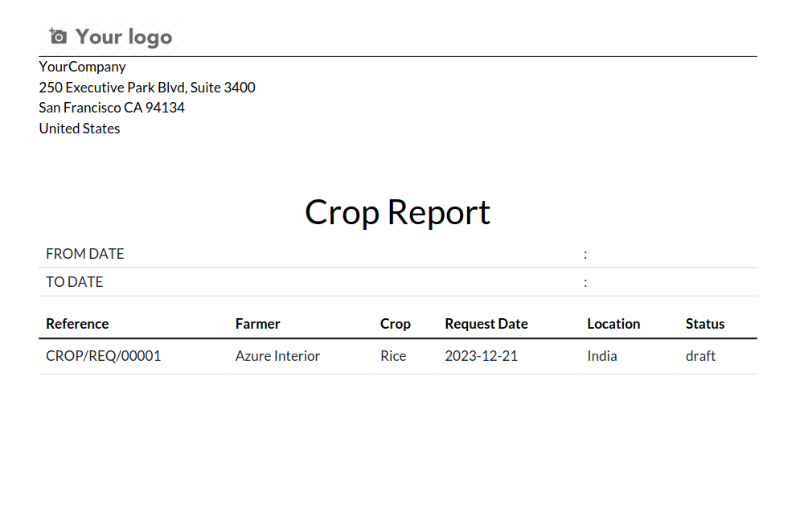Image resolution: width=796 pixels, height=532 pixels.
Task: Click the Status column header
Action: pos(705,324)
